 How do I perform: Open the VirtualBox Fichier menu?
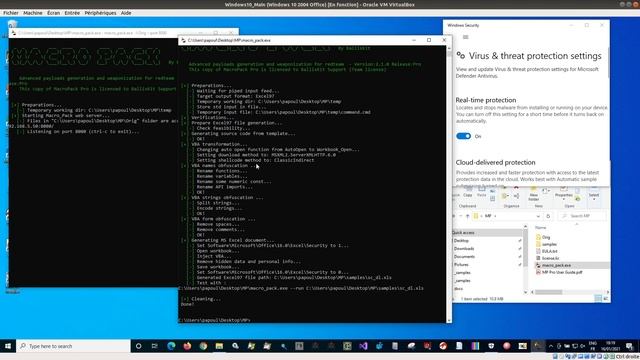[11, 13]
